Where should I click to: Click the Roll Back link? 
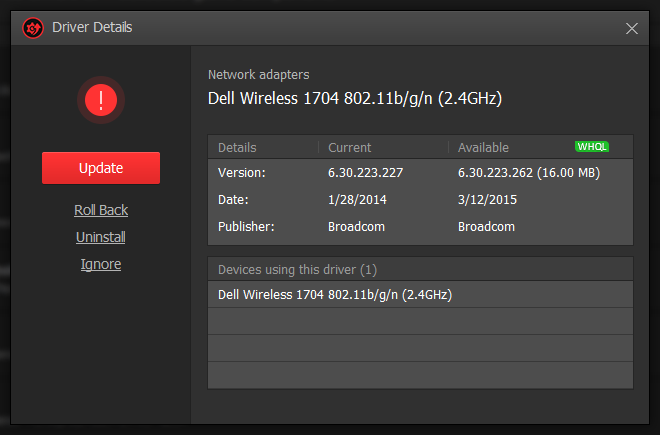101,210
